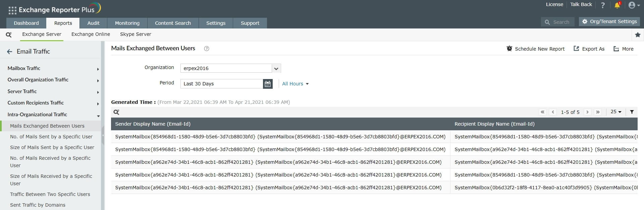Open Org/Tenant Settings
The image size is (644, 210).
coord(609,21)
